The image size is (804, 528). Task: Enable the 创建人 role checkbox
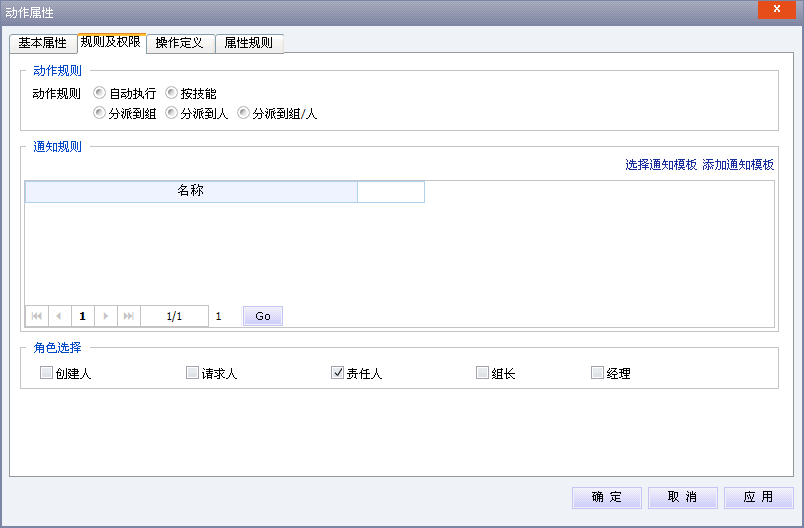pyautogui.click(x=46, y=373)
